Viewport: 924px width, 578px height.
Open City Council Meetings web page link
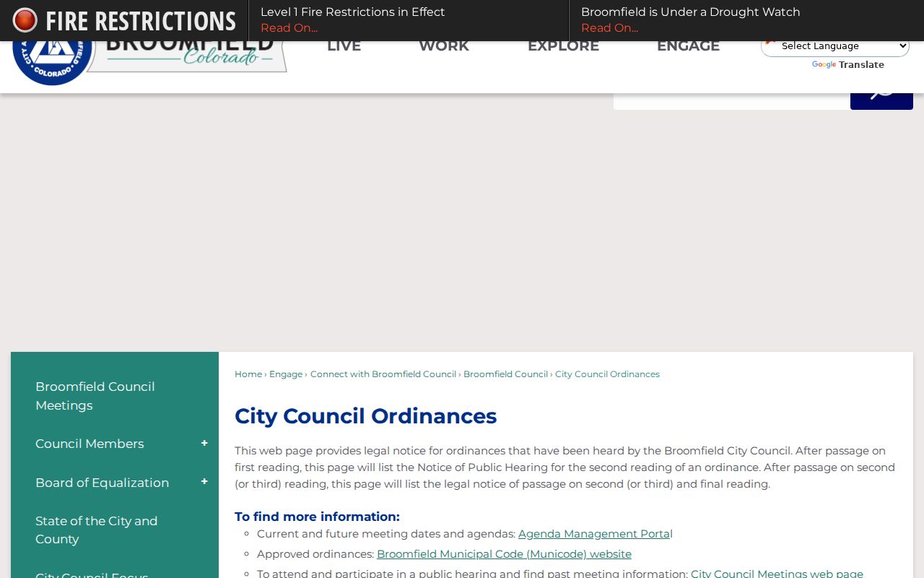click(777, 573)
